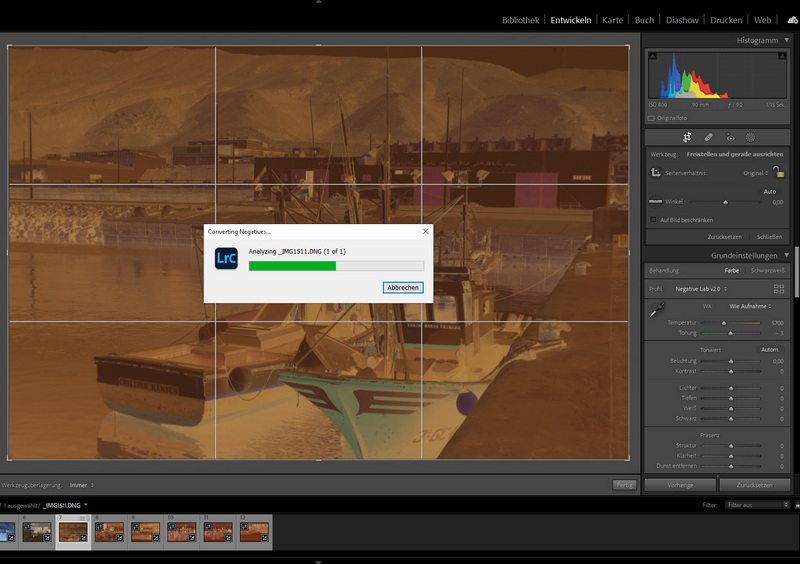Click the Fertig button below the image
Image resolution: width=800 pixels, height=564 pixels.
(x=623, y=485)
